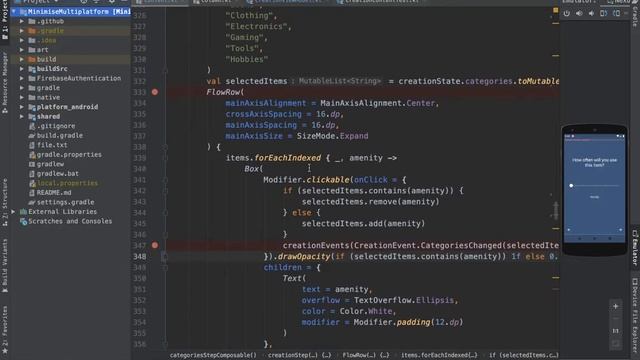This screenshot has height=360, width=640.
Task: Rotate emulator left icon
Action: tap(604, 13)
